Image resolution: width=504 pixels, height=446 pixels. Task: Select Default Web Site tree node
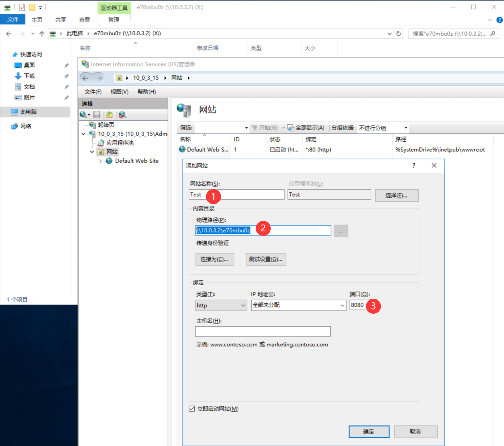[x=137, y=161]
